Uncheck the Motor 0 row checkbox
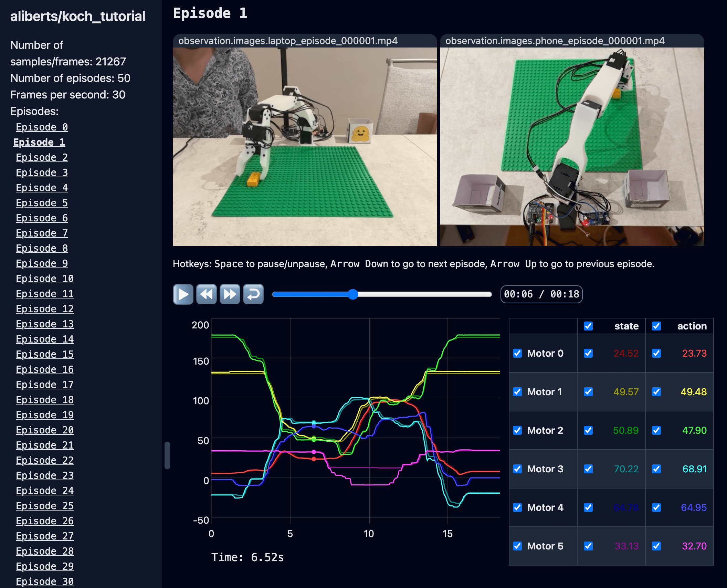This screenshot has width=727, height=588. tap(517, 353)
